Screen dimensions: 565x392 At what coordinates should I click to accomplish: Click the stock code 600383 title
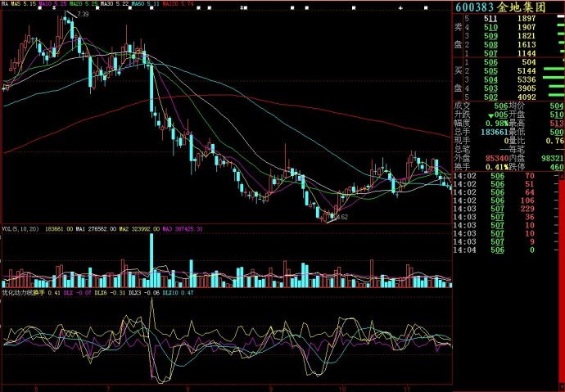click(x=477, y=7)
